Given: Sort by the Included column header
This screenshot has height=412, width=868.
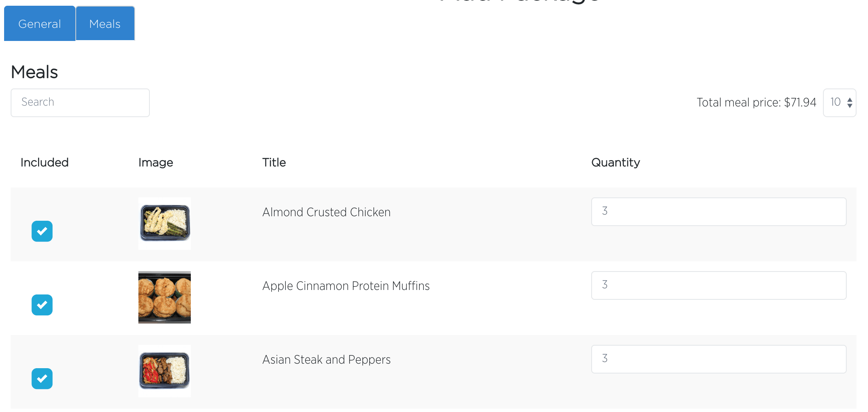Looking at the screenshot, I should [x=45, y=163].
